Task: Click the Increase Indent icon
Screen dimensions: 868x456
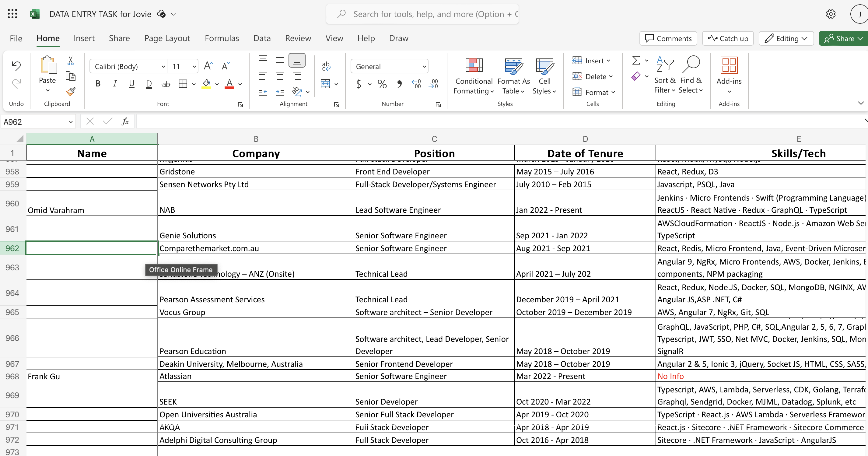Action: tap(280, 91)
